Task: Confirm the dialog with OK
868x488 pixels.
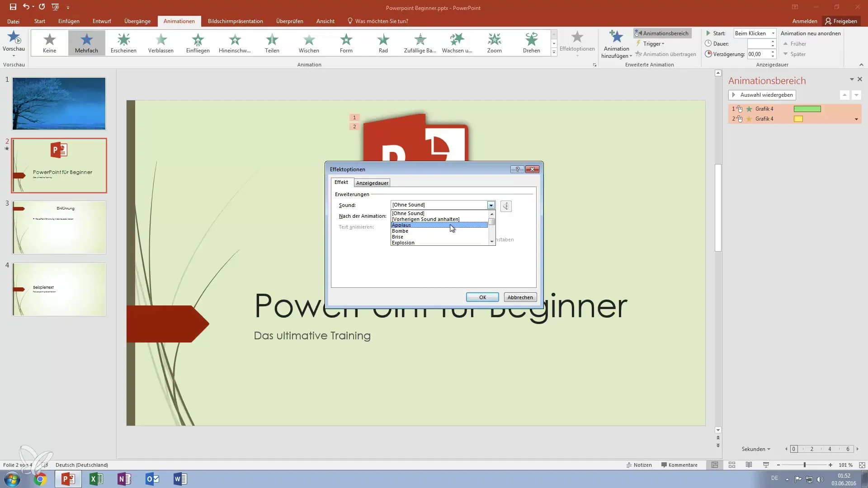Action: [x=482, y=297]
